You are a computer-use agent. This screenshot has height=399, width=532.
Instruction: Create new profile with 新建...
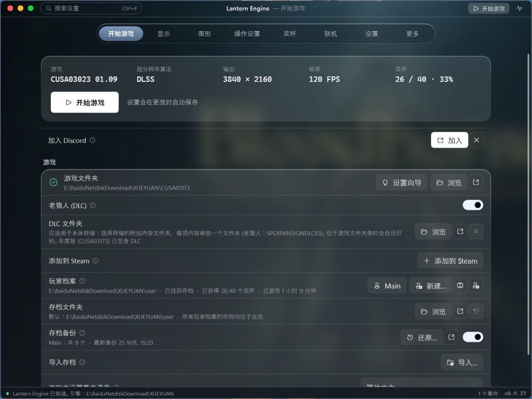pyautogui.click(x=431, y=286)
